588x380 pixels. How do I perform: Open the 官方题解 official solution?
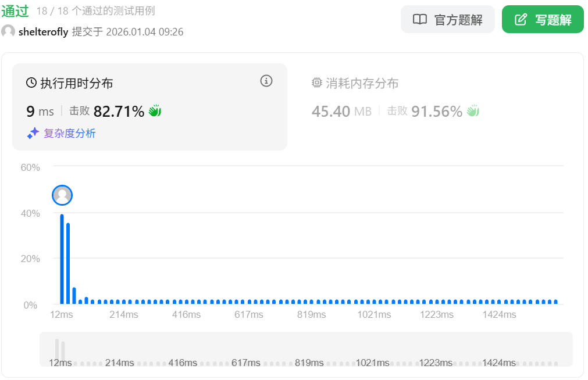point(447,20)
